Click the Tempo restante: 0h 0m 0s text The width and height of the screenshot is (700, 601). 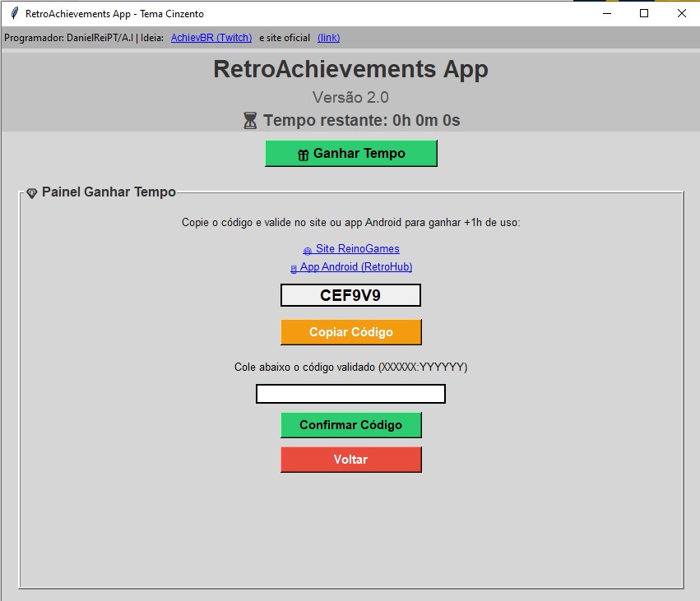point(362,121)
